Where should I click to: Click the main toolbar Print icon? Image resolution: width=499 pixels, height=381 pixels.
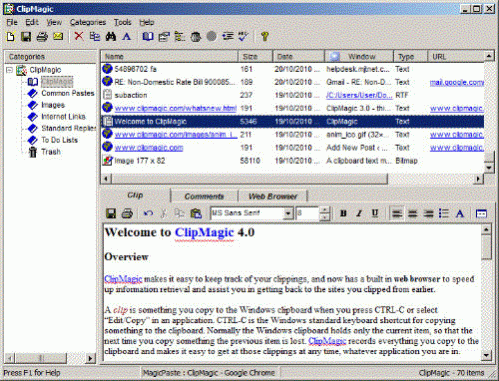42,36
